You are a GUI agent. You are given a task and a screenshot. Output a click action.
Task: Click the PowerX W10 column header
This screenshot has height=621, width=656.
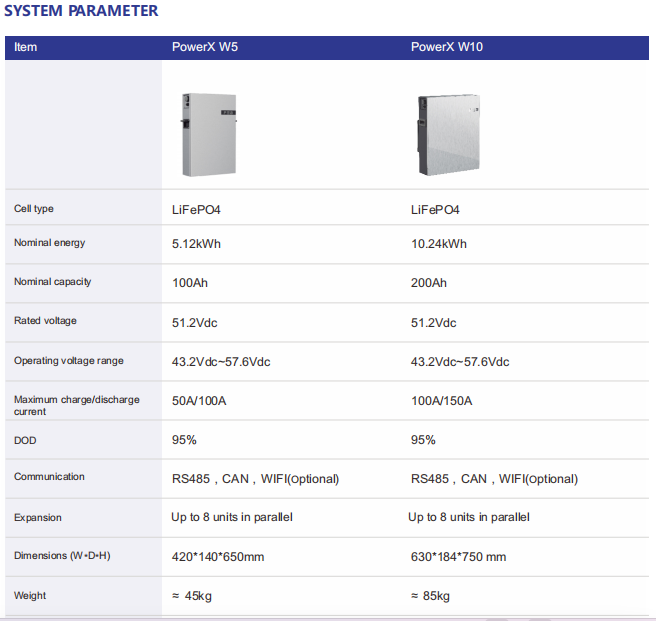pos(446,46)
